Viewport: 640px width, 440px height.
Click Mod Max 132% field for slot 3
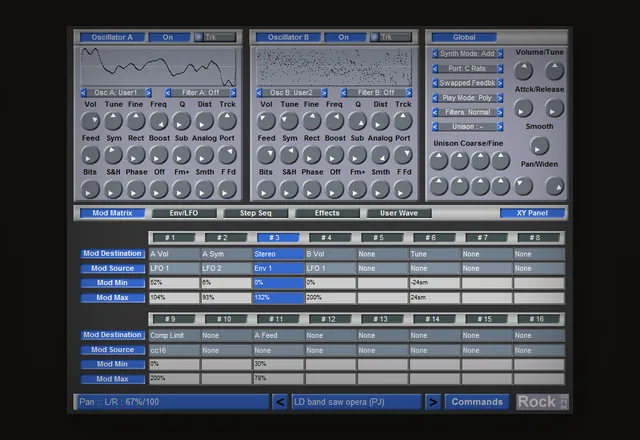click(x=278, y=298)
